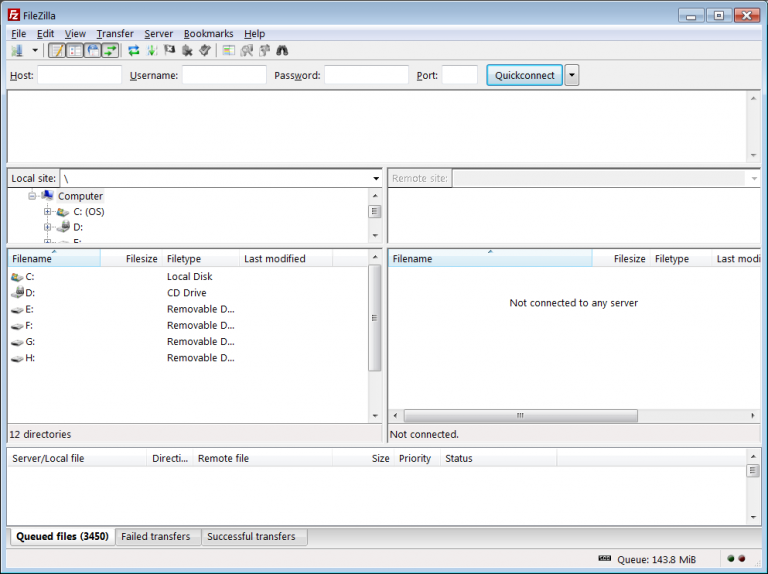Open the Bookmarks menu
The width and height of the screenshot is (768, 574).
[x=208, y=34]
